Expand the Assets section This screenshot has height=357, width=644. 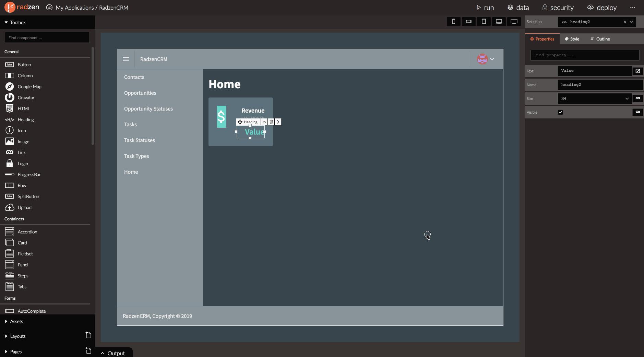click(16, 322)
